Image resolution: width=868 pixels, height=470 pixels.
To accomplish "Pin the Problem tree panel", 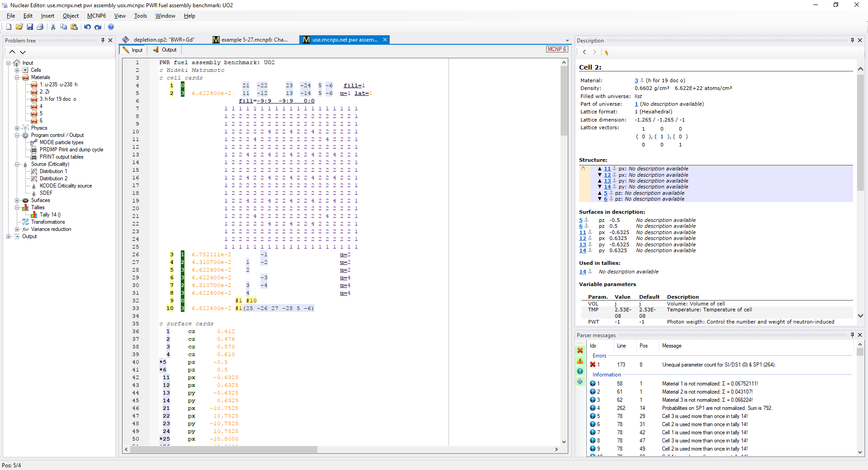I will 103,40.
